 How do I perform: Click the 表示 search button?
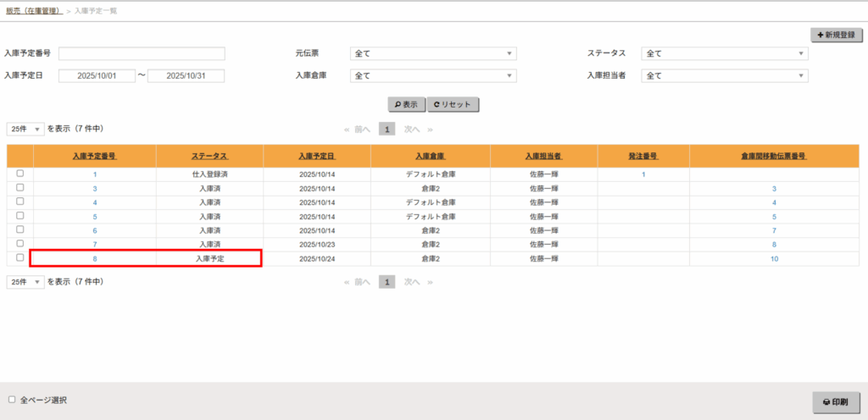click(x=406, y=105)
